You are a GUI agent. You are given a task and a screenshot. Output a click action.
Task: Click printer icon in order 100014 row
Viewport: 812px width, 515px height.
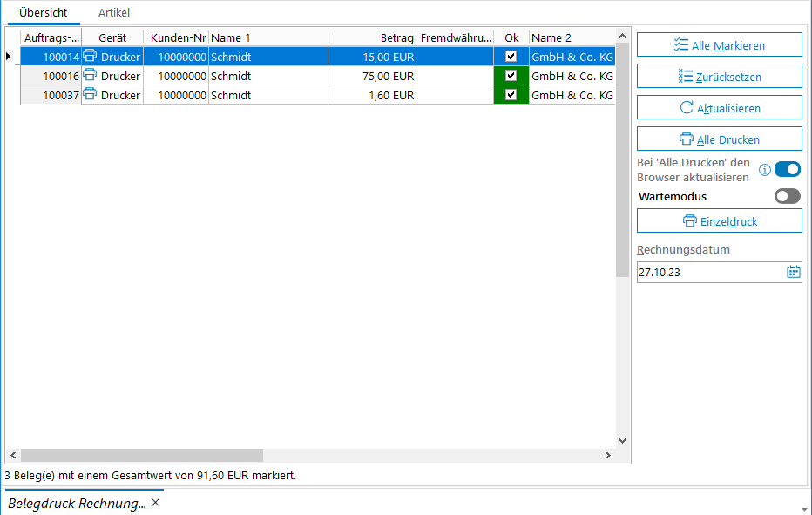tap(90, 56)
